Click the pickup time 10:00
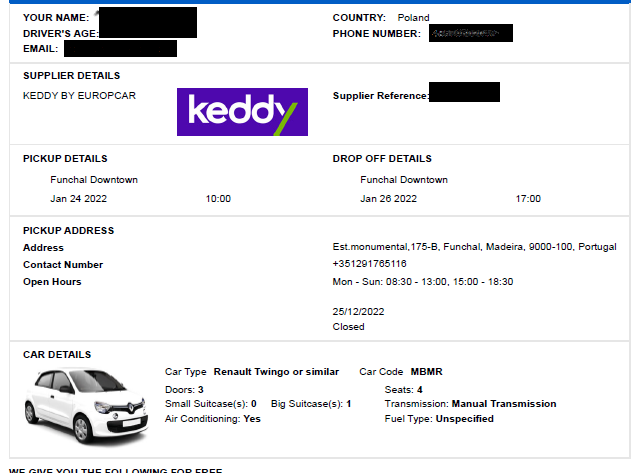The image size is (639, 473). click(x=218, y=199)
